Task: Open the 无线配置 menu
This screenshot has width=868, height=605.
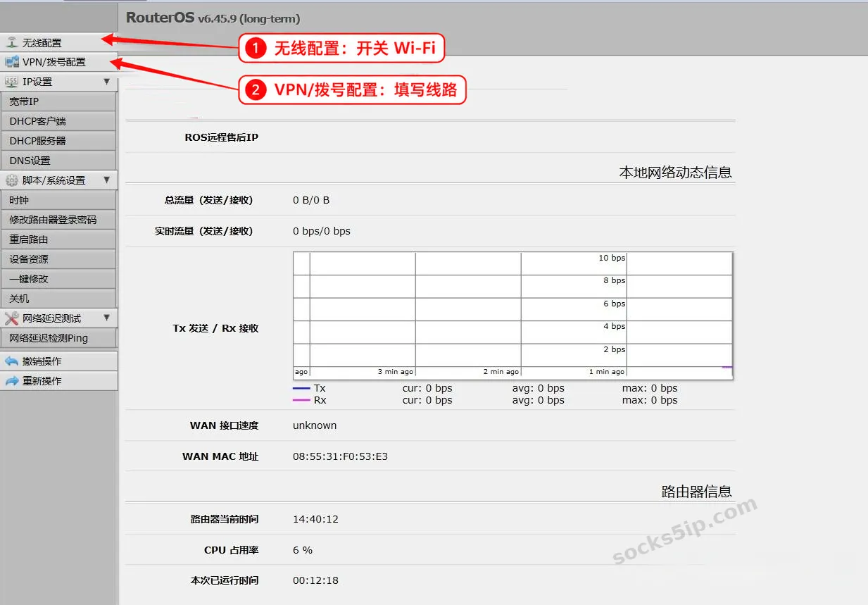Action: coord(58,43)
